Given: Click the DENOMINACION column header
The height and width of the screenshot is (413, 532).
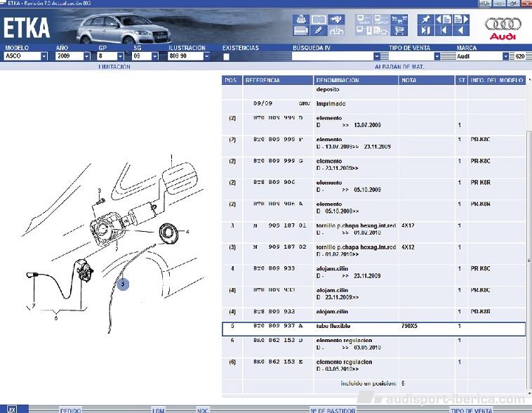Looking at the screenshot, I should 356,80.
